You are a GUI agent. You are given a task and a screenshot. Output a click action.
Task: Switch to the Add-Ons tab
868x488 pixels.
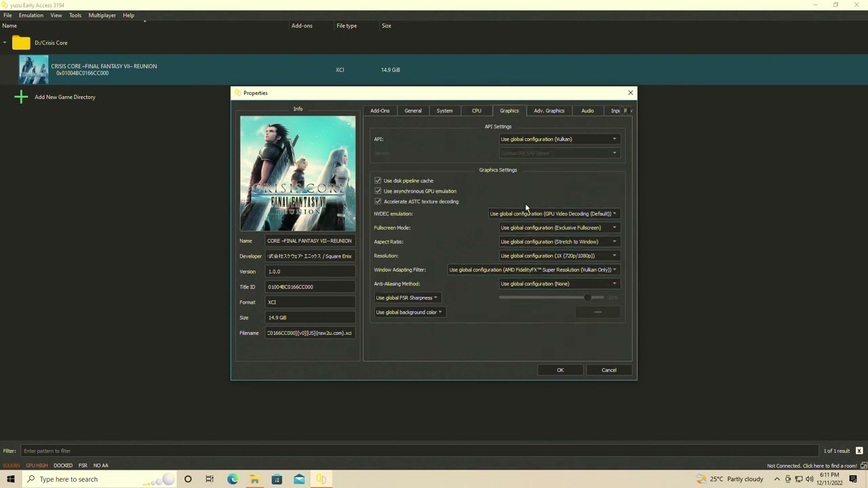tap(380, 110)
